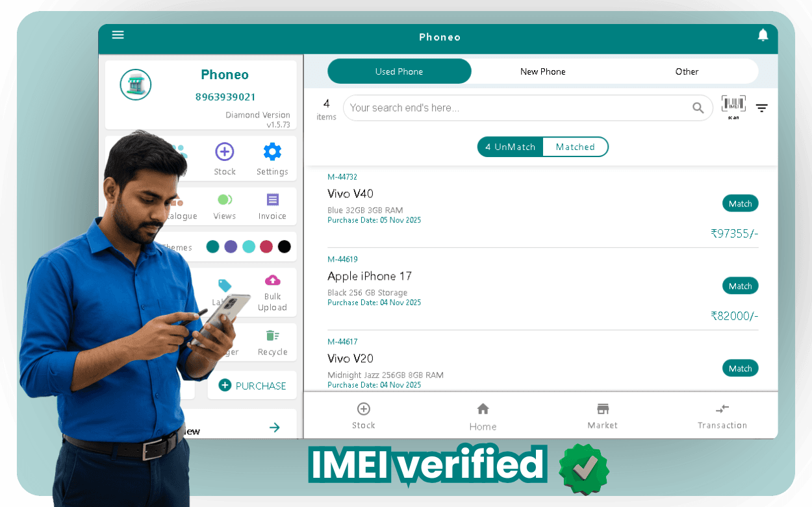Screen dimensions: 812x507
Task: Open the Invoice icon in sidebar
Action: [273, 199]
